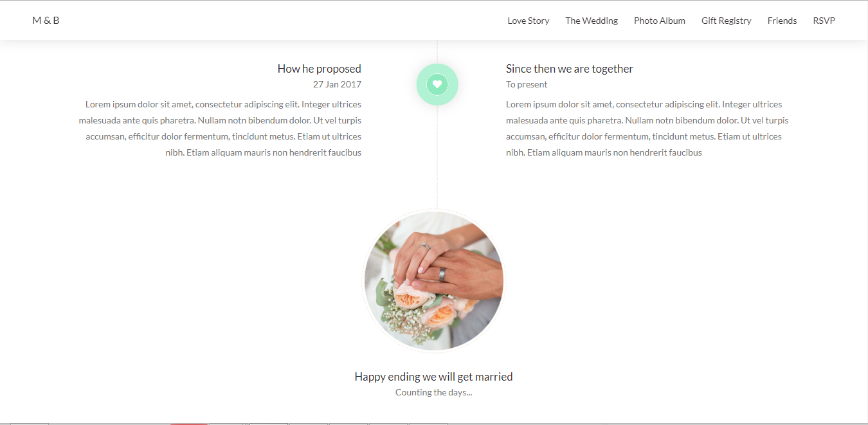Go to The Wedding page
Viewport: 868px width, 425px height.
pos(592,21)
